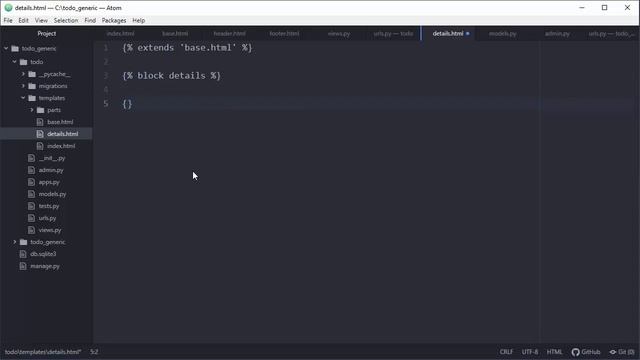Switch to the urls.py — todo tab
The image size is (640, 360).
point(393,33)
